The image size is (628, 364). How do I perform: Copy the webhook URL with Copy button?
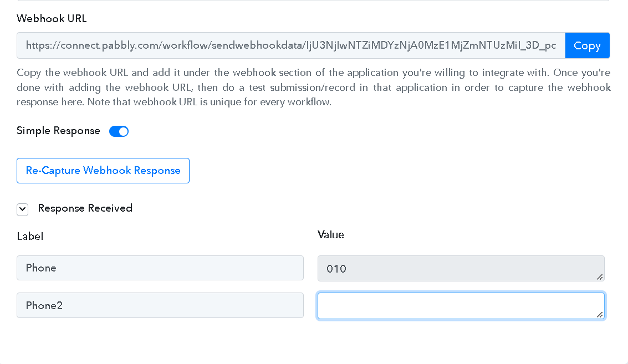point(587,45)
